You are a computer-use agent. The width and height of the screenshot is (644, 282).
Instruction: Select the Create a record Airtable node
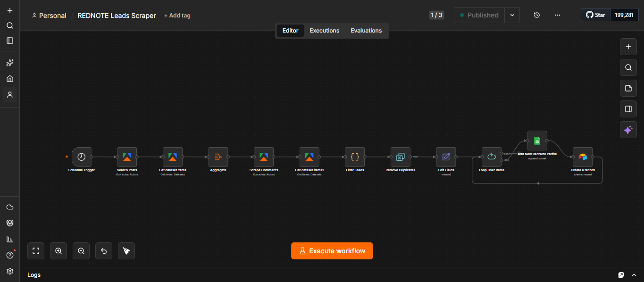(x=583, y=157)
